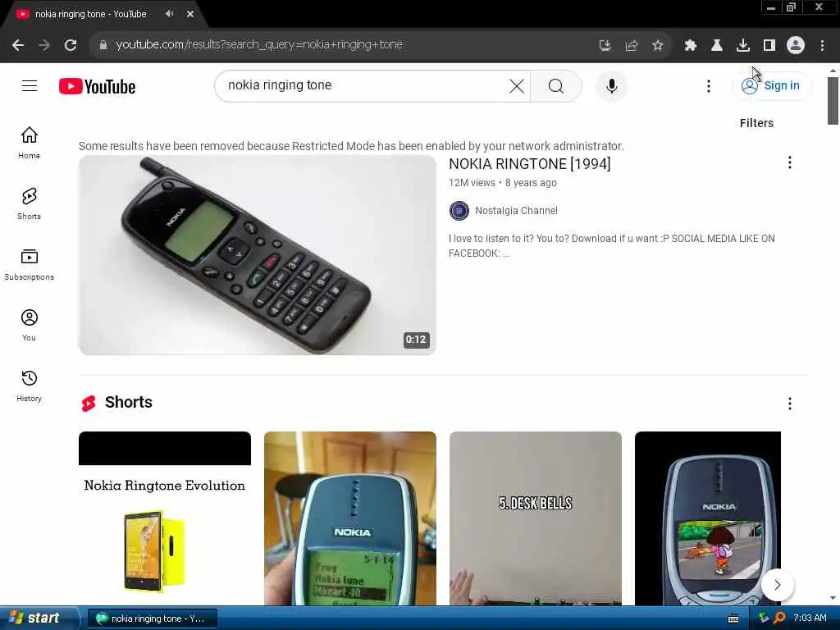840x630 pixels.
Task: Start voice search with the microphone
Action: 611,85
